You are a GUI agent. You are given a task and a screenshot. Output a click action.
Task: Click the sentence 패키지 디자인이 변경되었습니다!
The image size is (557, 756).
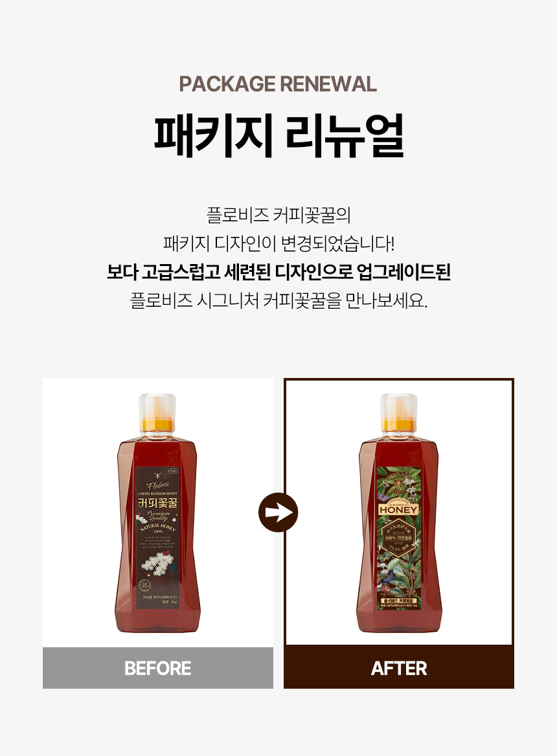[x=278, y=243]
